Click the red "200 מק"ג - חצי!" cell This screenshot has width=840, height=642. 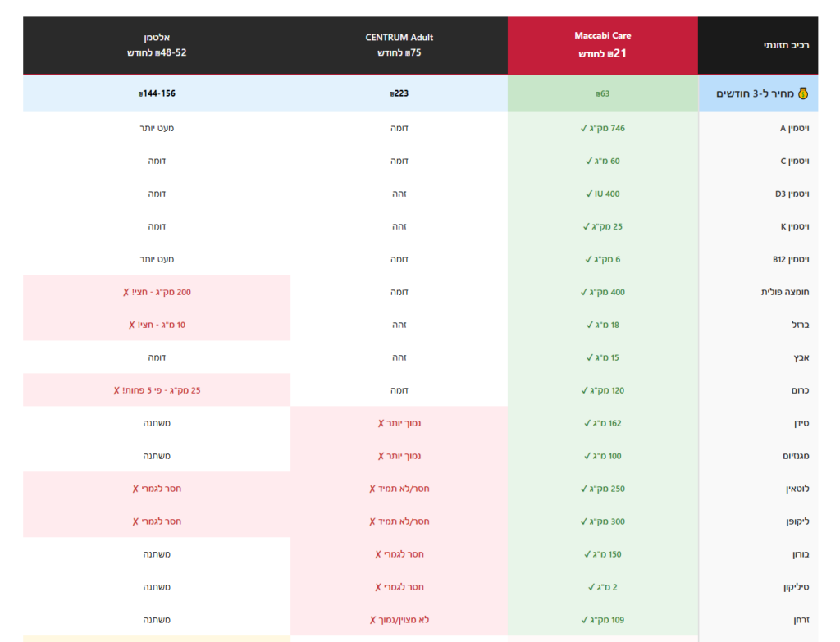coord(157,292)
